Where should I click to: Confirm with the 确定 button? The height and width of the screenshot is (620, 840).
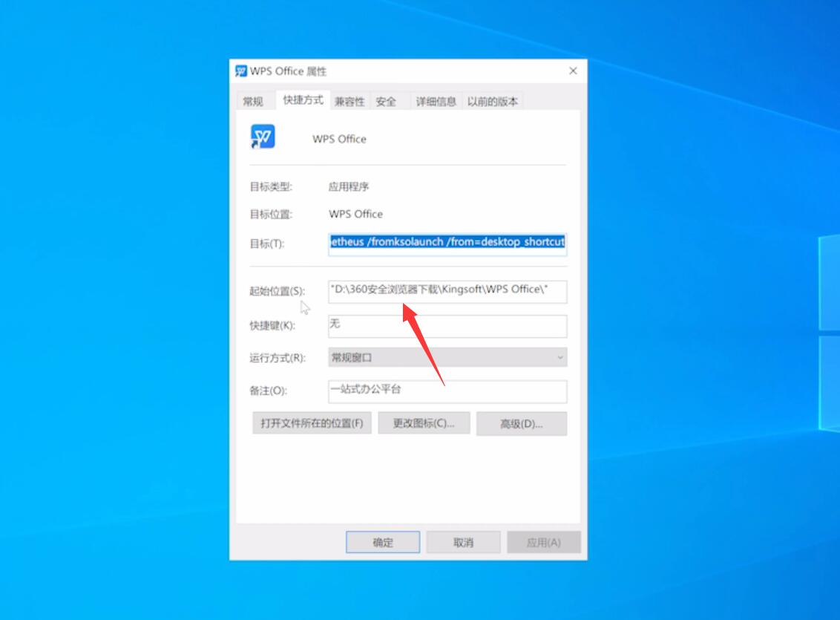tap(383, 542)
